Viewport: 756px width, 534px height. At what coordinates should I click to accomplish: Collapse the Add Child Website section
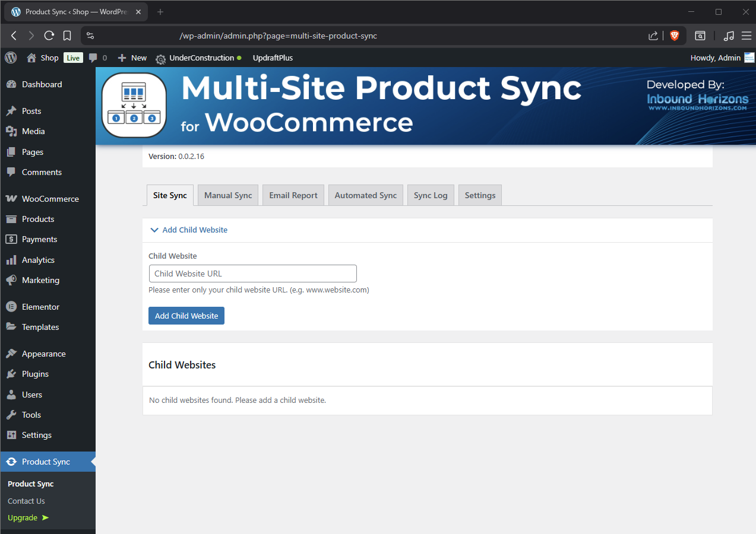pos(189,230)
